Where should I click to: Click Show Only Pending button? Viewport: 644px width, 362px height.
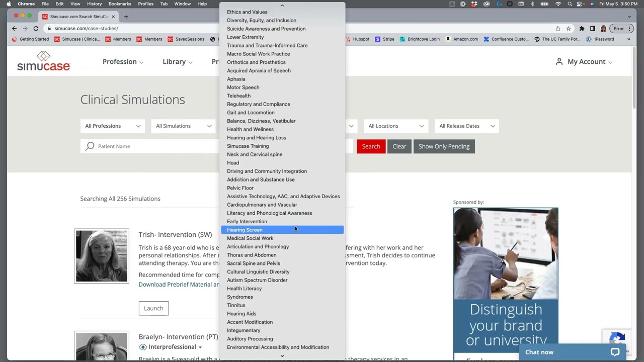(x=444, y=146)
